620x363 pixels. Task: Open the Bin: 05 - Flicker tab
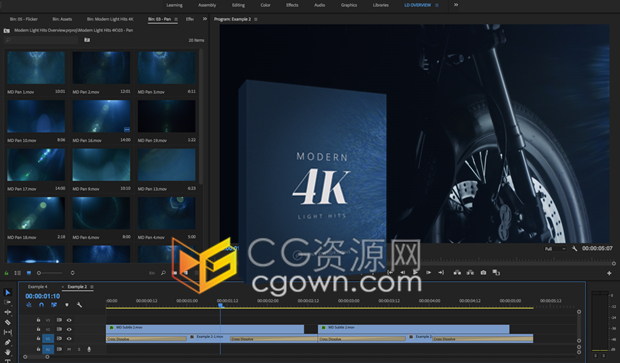pos(24,19)
